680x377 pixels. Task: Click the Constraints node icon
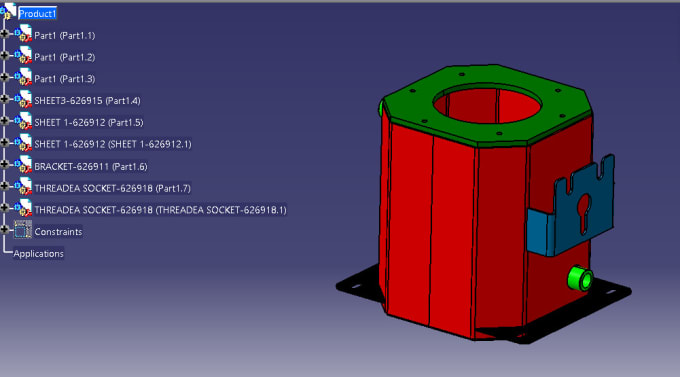(23, 230)
